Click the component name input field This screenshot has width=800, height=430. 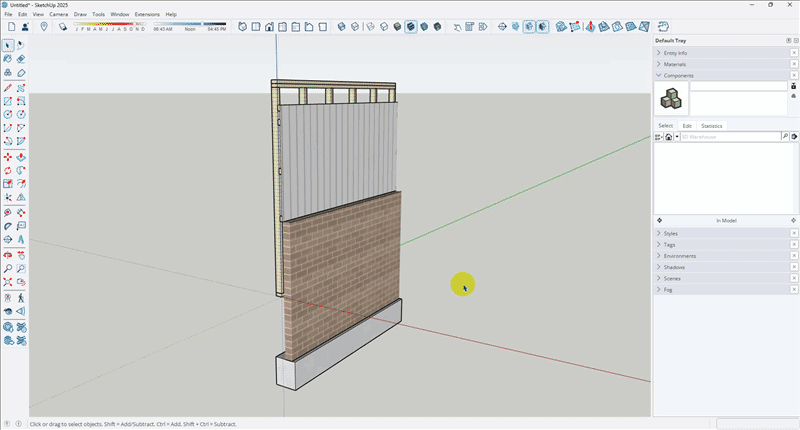point(739,86)
